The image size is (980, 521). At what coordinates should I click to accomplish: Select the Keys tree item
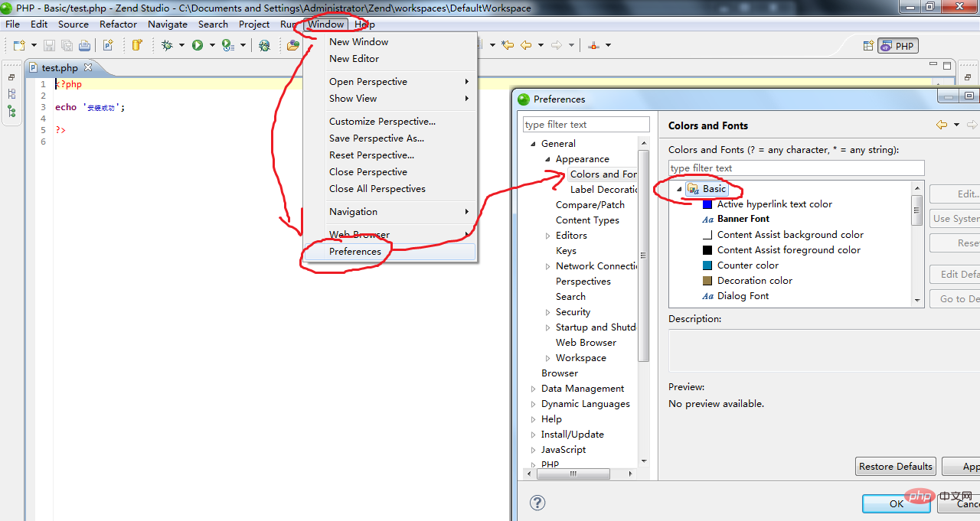(566, 251)
